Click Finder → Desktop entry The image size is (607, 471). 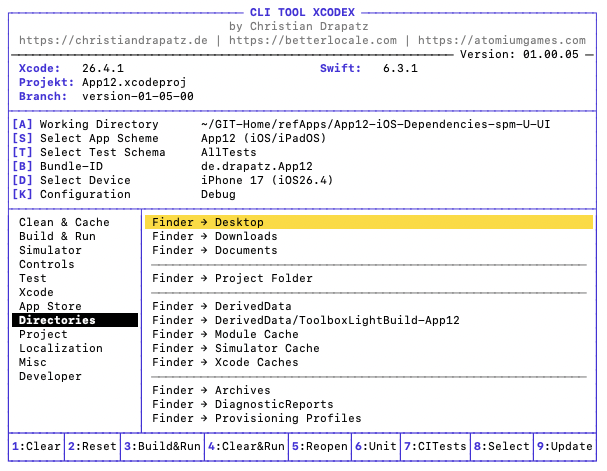tap(208, 222)
